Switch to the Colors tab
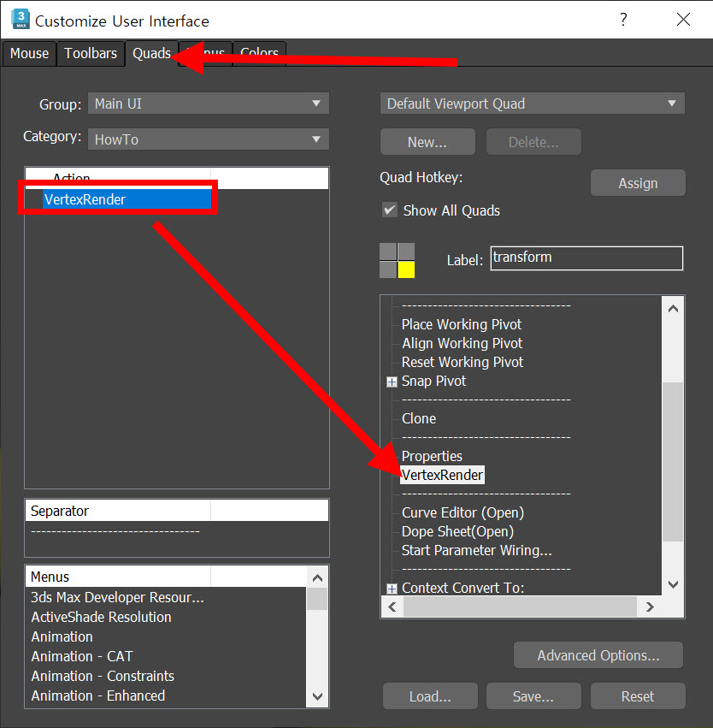713x728 pixels. tap(259, 53)
